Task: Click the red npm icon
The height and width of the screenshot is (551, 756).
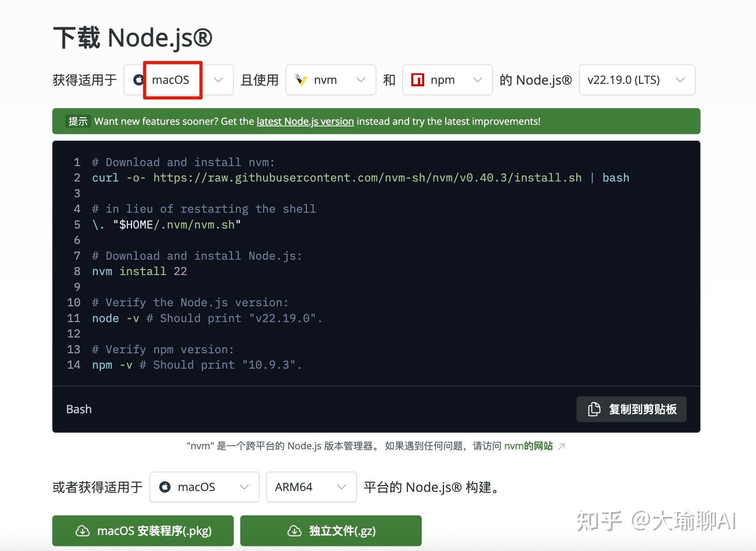Action: tap(417, 79)
